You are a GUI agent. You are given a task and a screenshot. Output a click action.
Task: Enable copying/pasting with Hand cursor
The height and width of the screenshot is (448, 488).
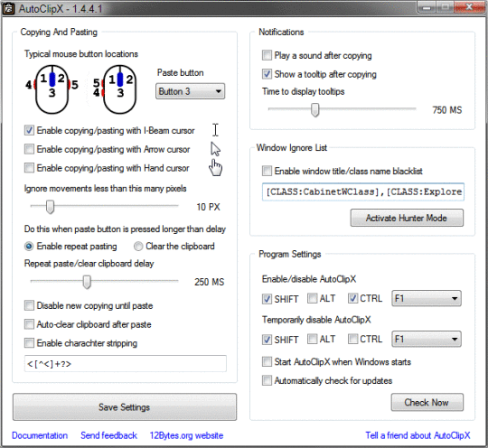tap(29, 168)
